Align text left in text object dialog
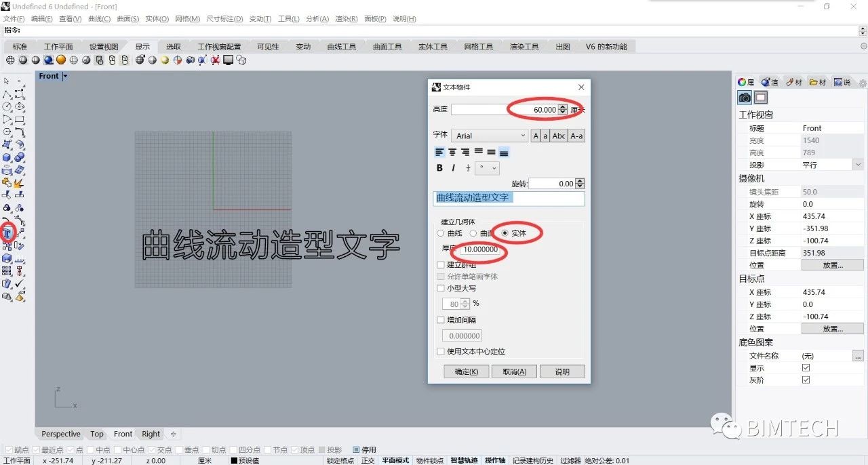Image resolution: width=868 pixels, height=465 pixels. (x=439, y=153)
